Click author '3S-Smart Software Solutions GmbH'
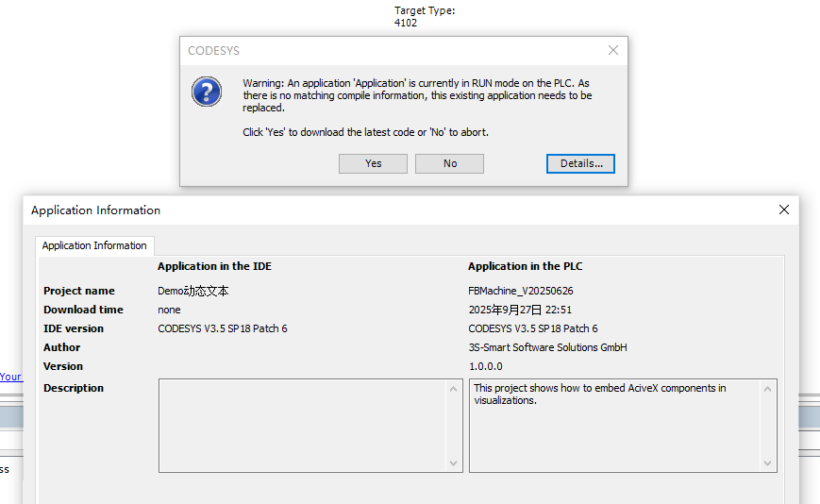820x504 pixels. coord(547,347)
